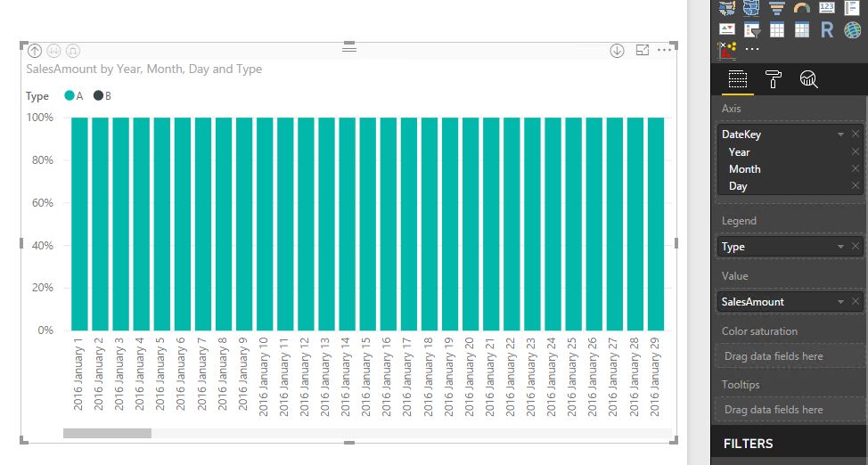Switch to the Fields well tab
Image resolution: width=868 pixels, height=465 pixels.
coord(737,79)
